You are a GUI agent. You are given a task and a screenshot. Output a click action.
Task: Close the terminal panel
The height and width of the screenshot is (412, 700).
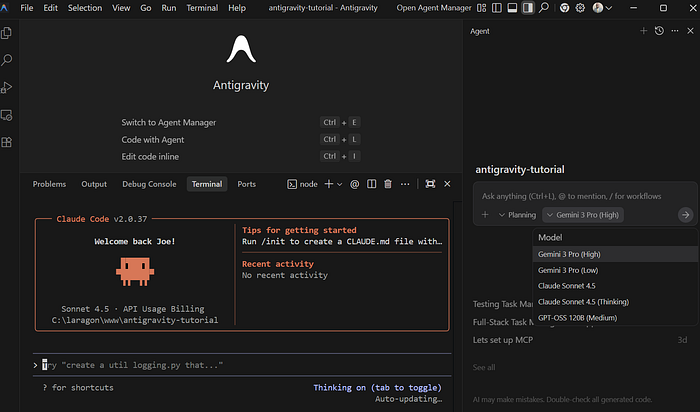[447, 184]
